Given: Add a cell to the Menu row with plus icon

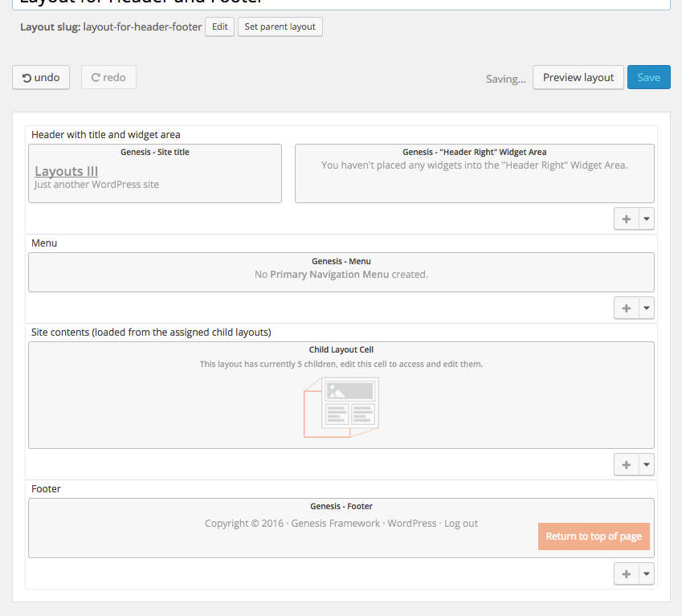Looking at the screenshot, I should click(627, 308).
